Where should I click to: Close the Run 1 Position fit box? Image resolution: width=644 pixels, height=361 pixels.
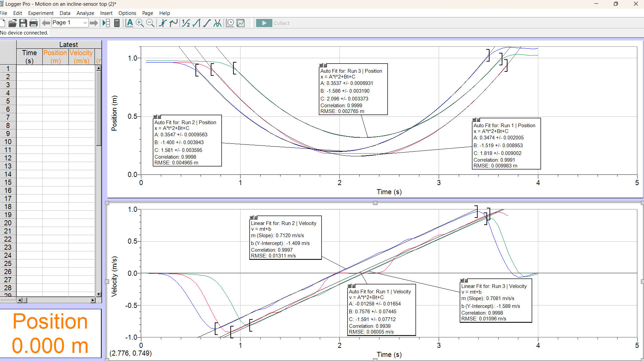coord(474,120)
